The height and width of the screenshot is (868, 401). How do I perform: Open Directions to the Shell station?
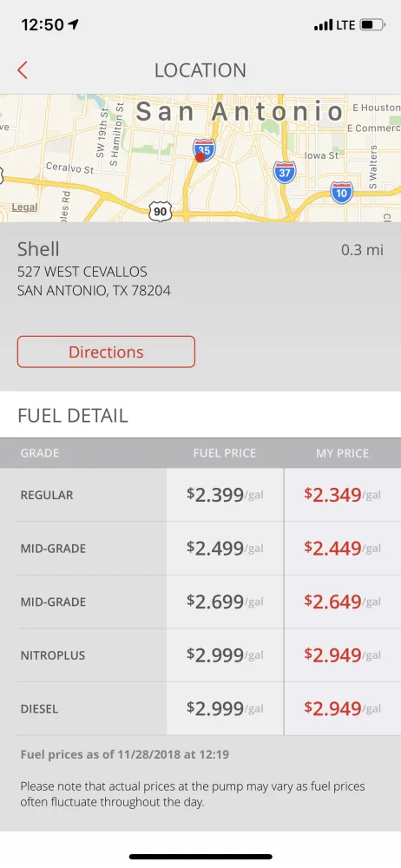pyautogui.click(x=107, y=352)
